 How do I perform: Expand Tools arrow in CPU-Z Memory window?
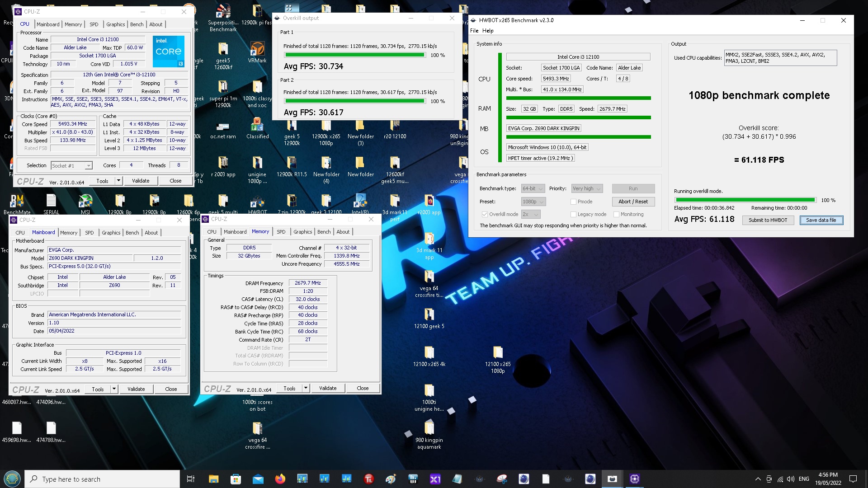point(306,388)
